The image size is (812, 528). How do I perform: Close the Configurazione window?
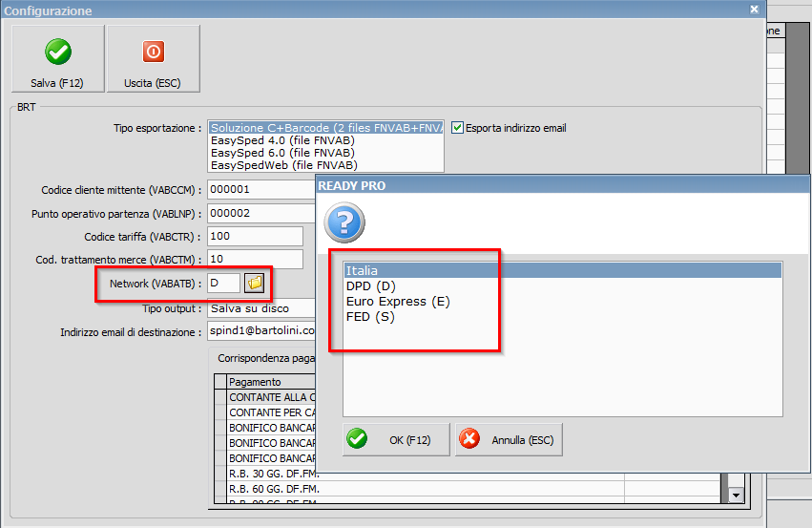(x=755, y=10)
